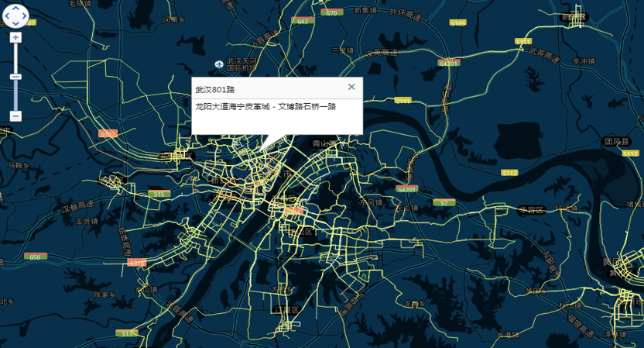The width and height of the screenshot is (644, 348).
Task: Click the zoom slider track above the handle
Action: point(15,58)
